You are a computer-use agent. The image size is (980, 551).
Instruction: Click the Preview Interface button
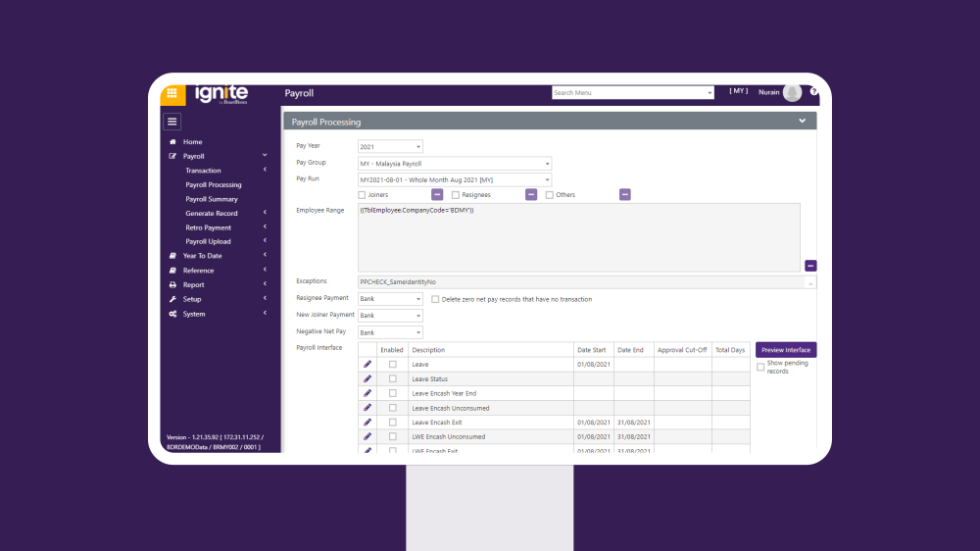coord(785,350)
